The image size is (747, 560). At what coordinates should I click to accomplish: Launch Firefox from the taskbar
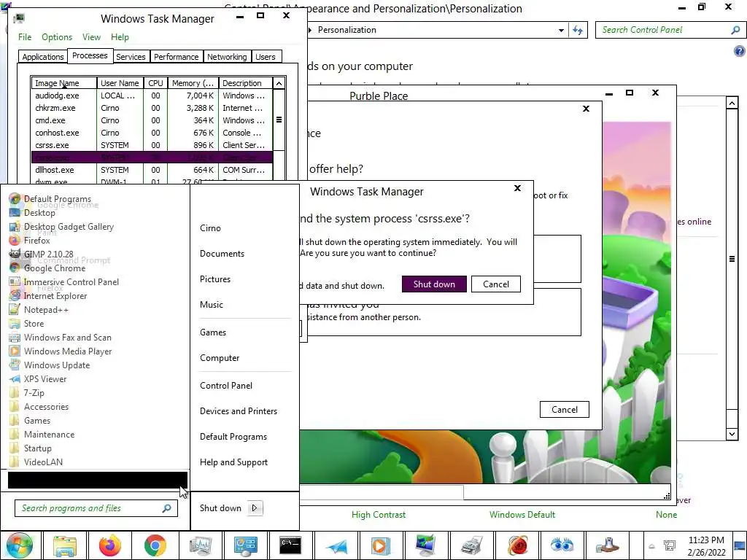110,545
